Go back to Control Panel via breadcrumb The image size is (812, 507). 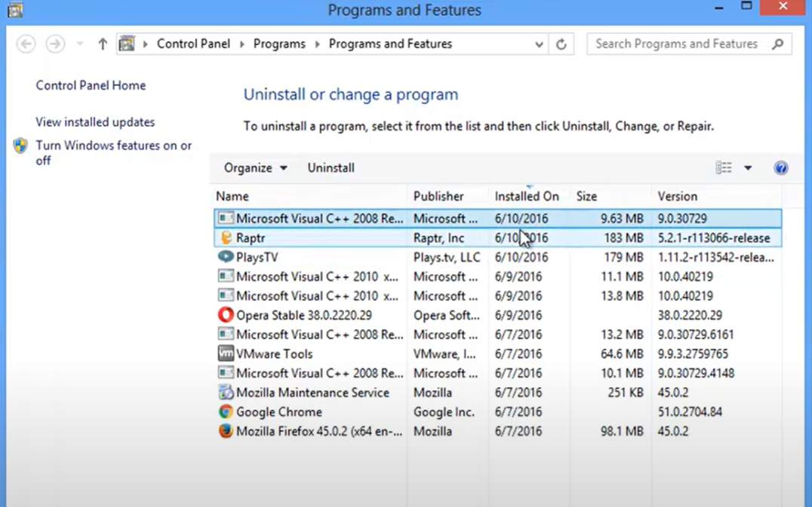coord(193,44)
